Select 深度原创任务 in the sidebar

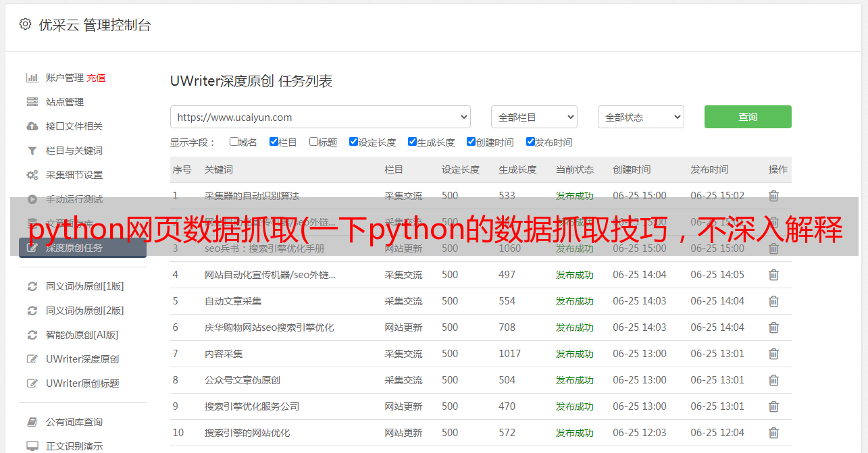tap(83, 248)
